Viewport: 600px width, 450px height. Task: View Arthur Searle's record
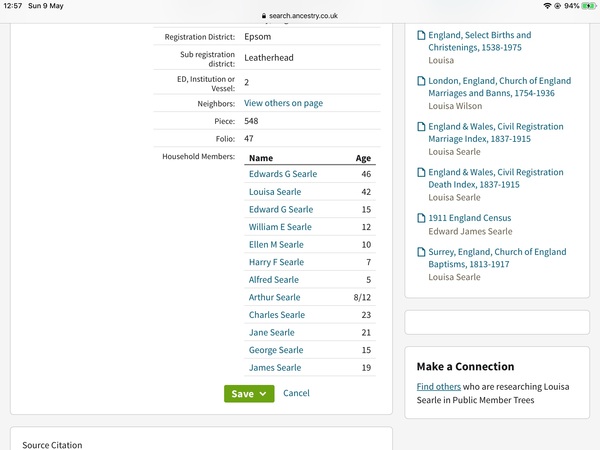274,297
